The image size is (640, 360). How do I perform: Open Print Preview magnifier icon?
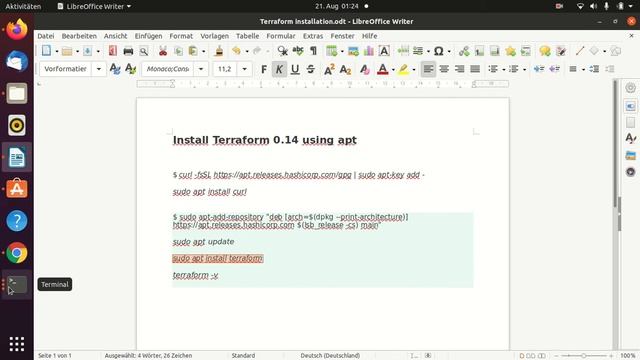144,51
